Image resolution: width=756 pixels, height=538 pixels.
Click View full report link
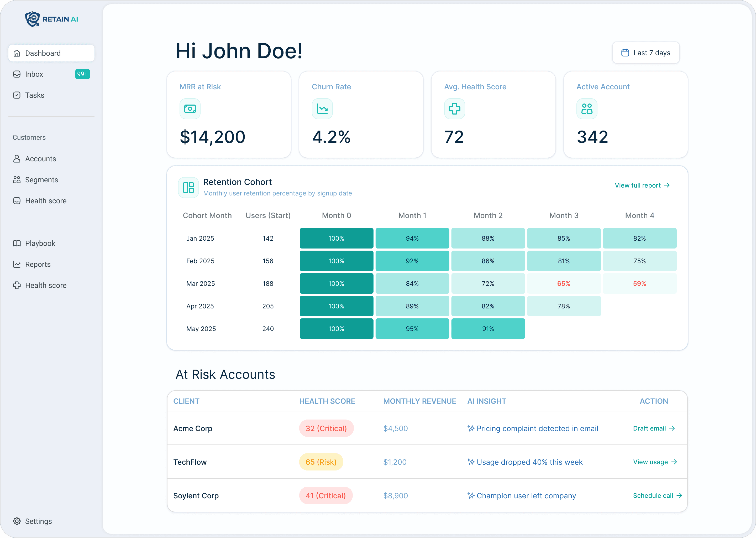(x=642, y=185)
